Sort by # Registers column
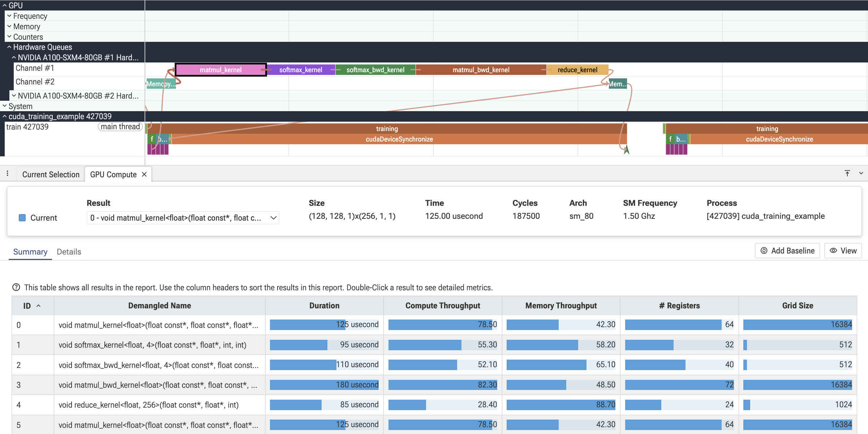The height and width of the screenshot is (434, 868). (679, 306)
